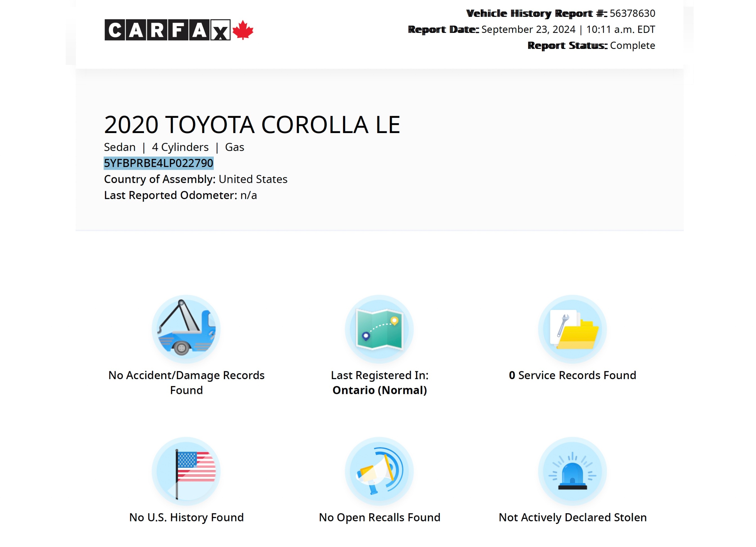
Task: Click 'No Open Recalls Found' label
Action: tap(380, 518)
